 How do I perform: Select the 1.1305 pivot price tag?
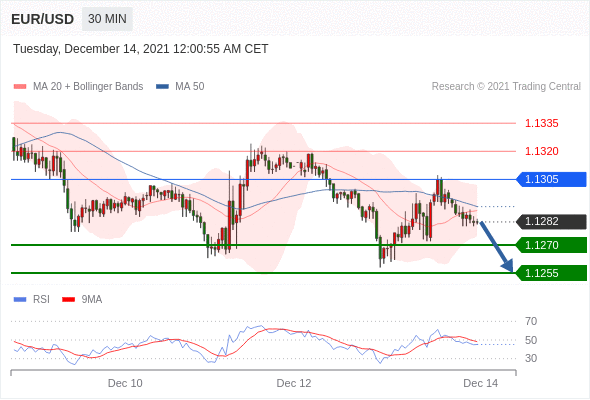[x=551, y=179]
